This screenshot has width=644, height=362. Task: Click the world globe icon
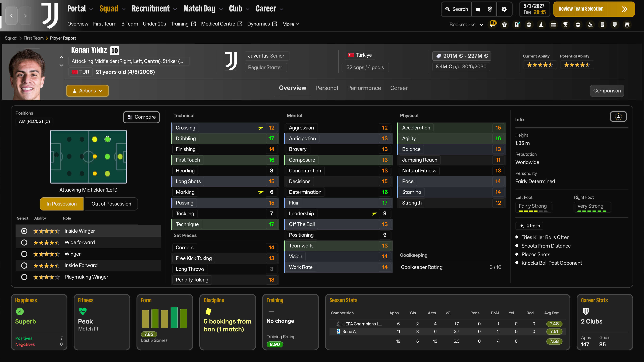click(490, 9)
